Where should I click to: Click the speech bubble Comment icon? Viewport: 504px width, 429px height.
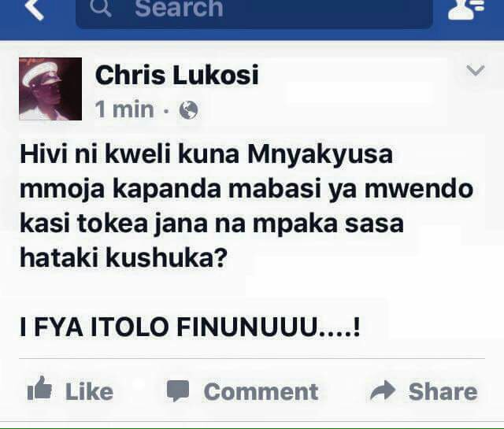click(178, 390)
